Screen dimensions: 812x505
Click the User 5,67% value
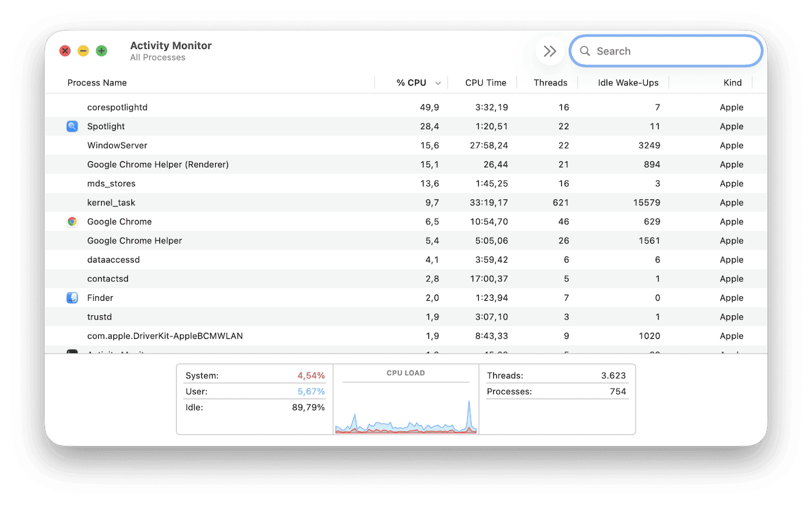click(311, 392)
